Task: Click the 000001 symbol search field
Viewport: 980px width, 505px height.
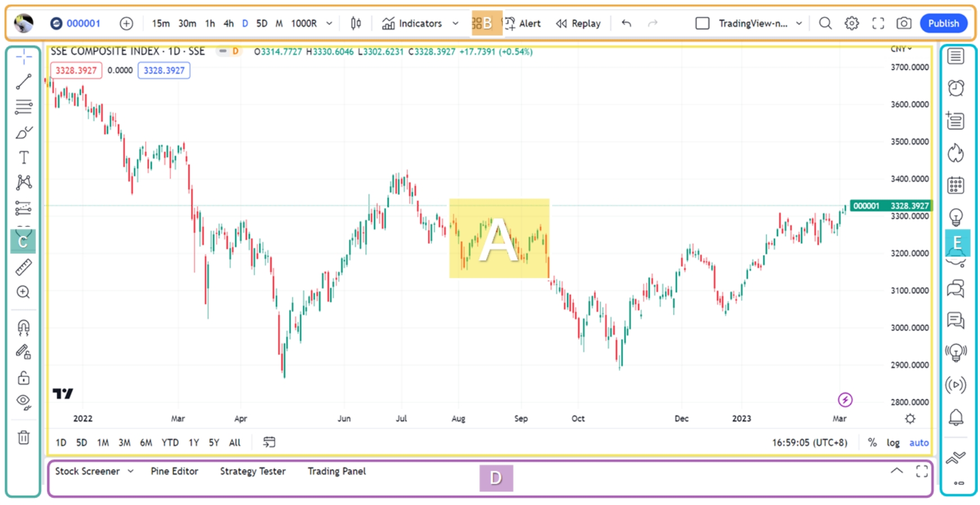Action: (x=75, y=23)
